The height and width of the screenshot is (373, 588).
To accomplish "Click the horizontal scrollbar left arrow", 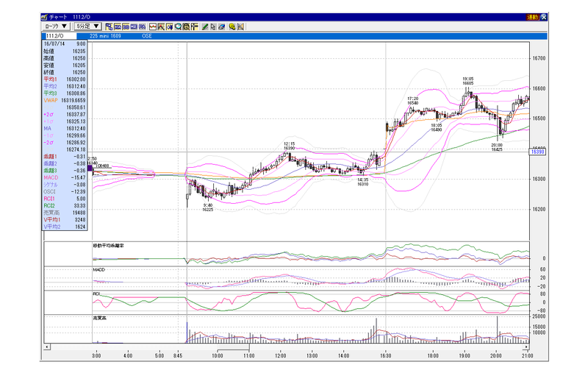I will (47, 346).
